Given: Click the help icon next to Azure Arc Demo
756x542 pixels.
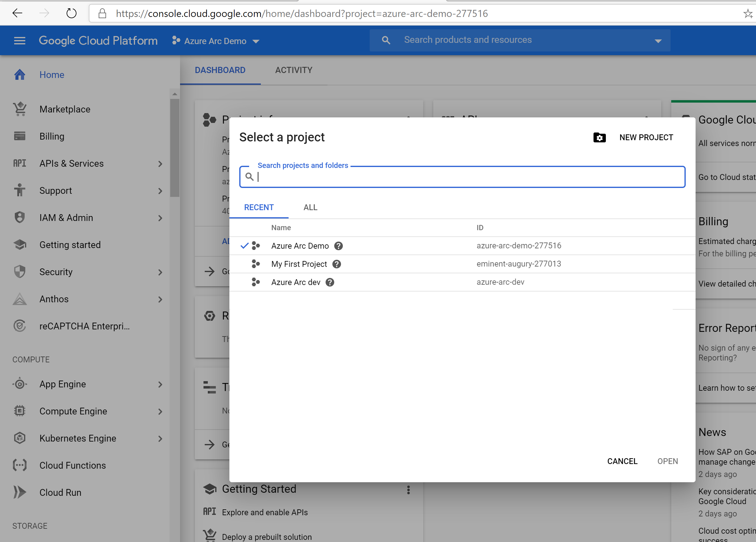Looking at the screenshot, I should point(338,246).
